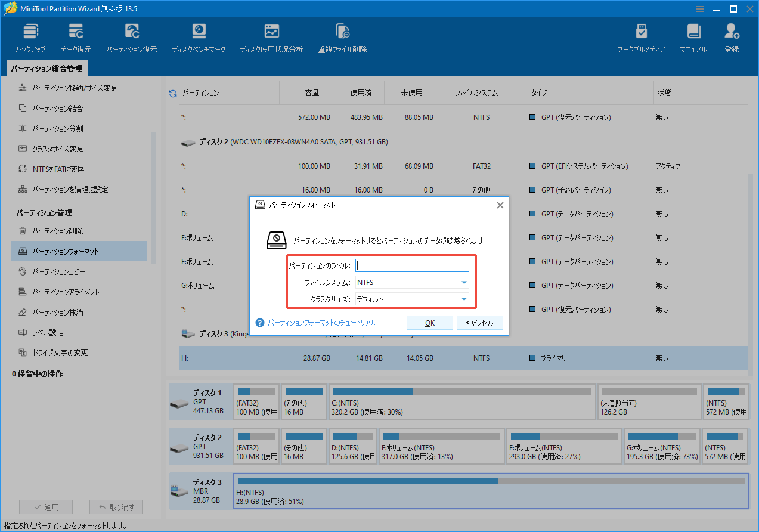Click inside the パーティションのラベル input field
The width and height of the screenshot is (759, 532).
point(411,265)
